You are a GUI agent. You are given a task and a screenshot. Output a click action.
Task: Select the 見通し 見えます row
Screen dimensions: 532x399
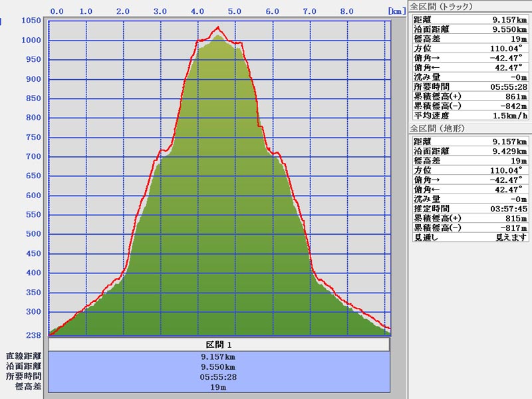point(470,237)
